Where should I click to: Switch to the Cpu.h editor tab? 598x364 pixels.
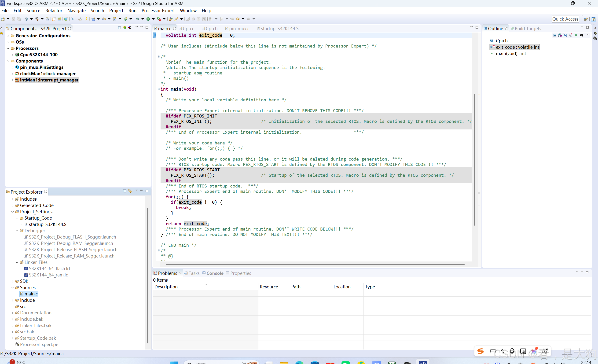(211, 29)
